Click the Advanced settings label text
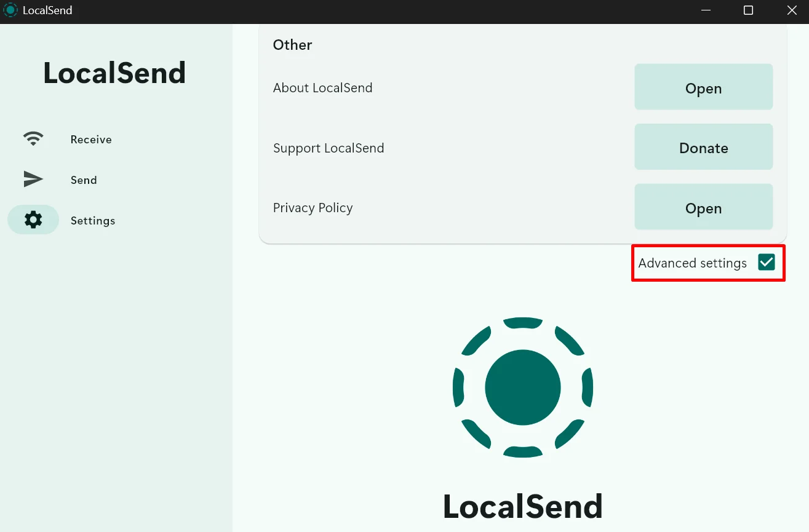 pos(692,263)
